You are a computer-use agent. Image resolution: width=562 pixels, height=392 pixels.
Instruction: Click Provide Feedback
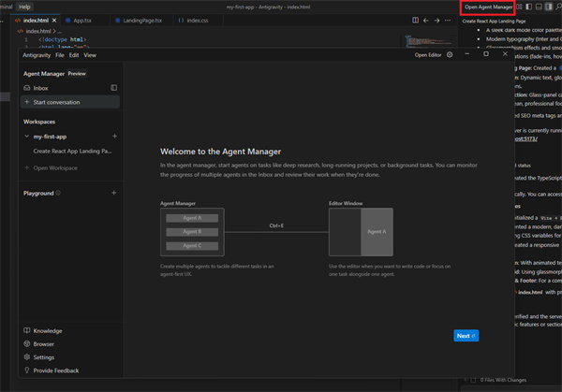56,370
